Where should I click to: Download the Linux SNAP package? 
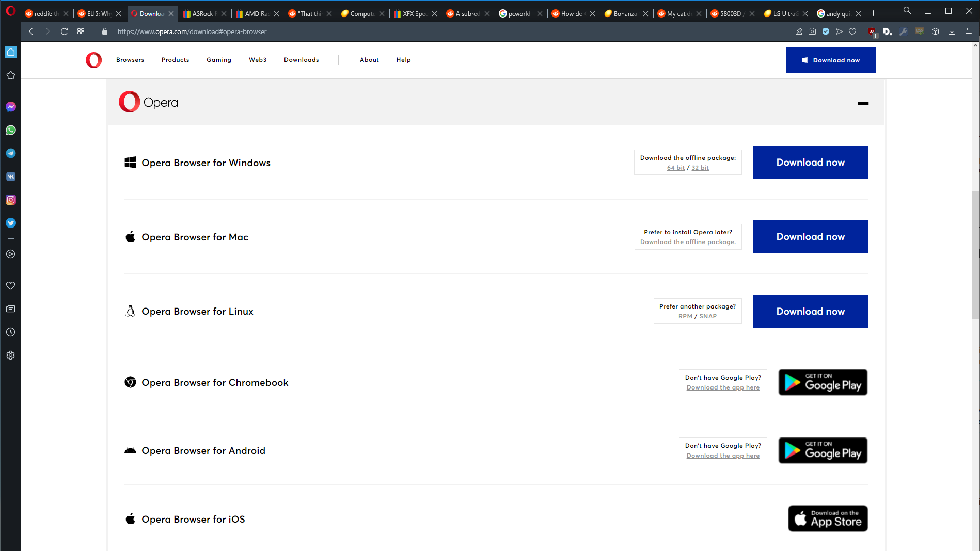tap(708, 316)
